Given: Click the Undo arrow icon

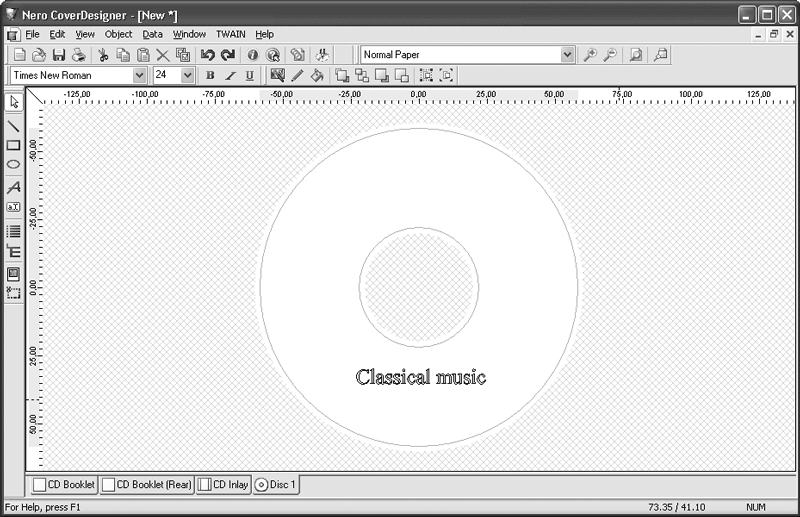Looking at the screenshot, I should 208,55.
